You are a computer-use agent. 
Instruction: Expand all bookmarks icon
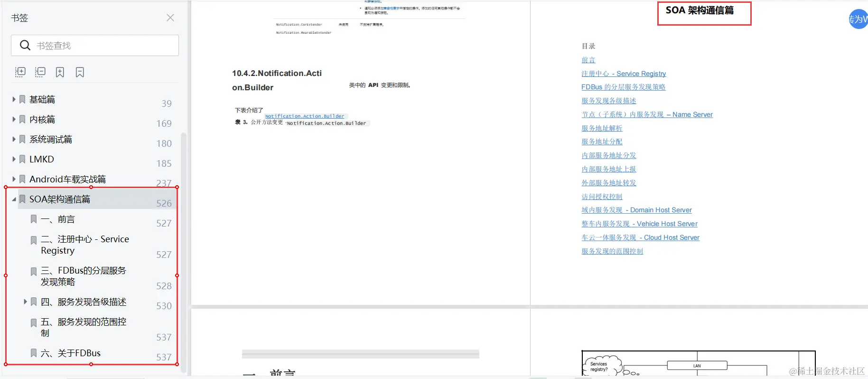pos(20,72)
